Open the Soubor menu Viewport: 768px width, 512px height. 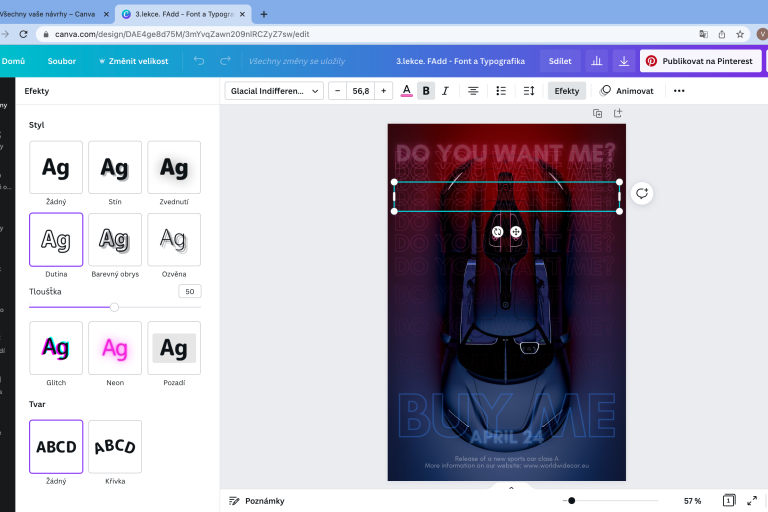pyautogui.click(x=62, y=61)
